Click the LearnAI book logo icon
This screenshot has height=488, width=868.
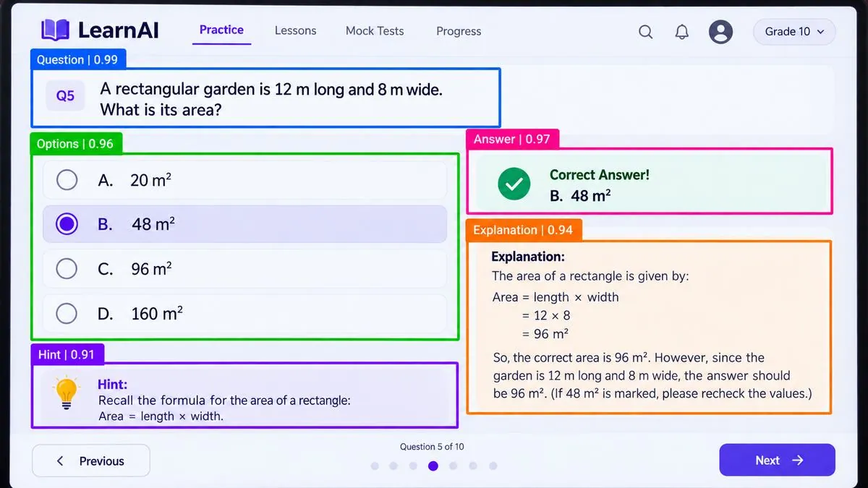coord(55,30)
